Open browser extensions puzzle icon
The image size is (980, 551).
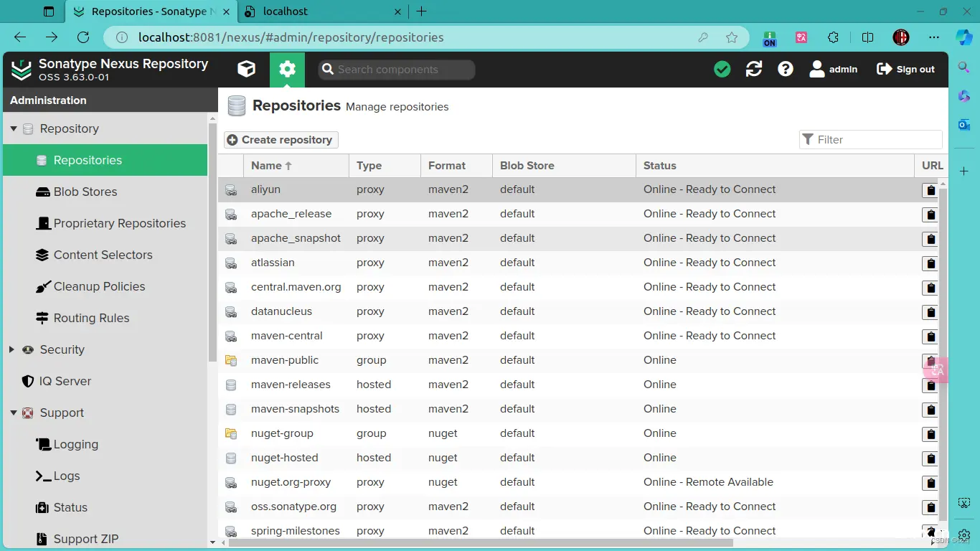833,37
